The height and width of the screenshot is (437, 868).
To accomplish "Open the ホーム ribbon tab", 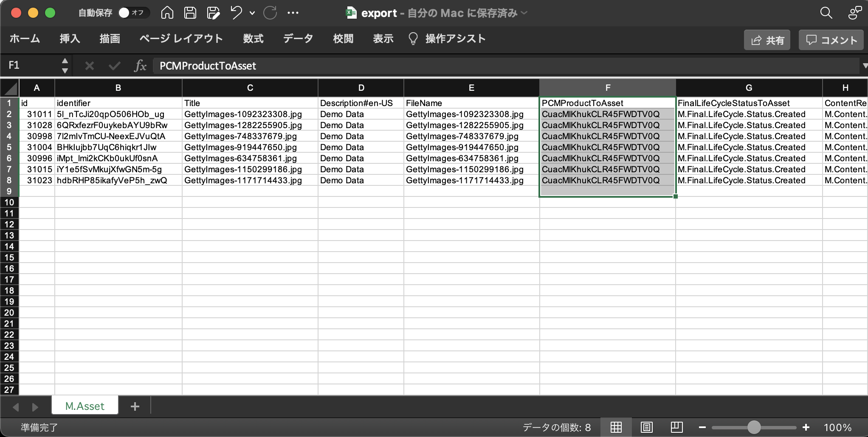I will pyautogui.click(x=25, y=39).
